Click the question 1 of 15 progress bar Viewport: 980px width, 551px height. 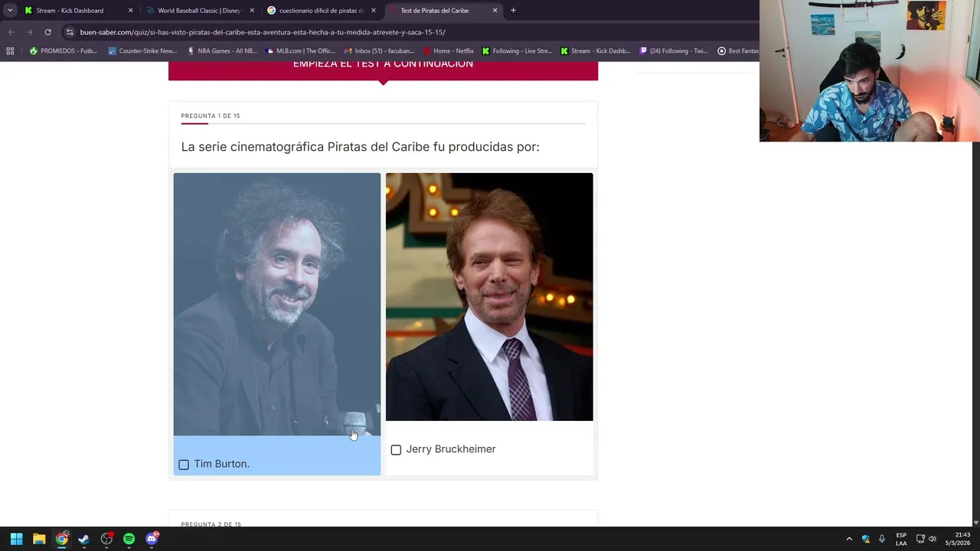[x=383, y=123]
